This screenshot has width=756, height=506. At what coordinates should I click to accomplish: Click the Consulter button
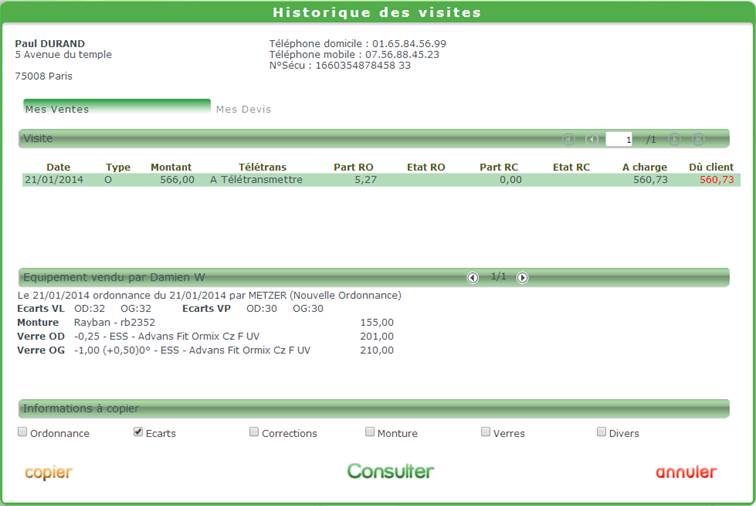(x=391, y=471)
